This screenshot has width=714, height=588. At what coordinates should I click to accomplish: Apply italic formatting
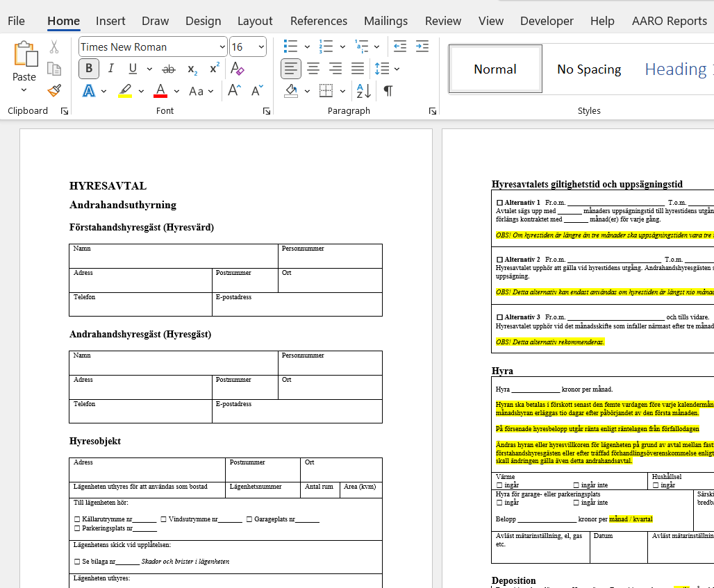point(110,69)
